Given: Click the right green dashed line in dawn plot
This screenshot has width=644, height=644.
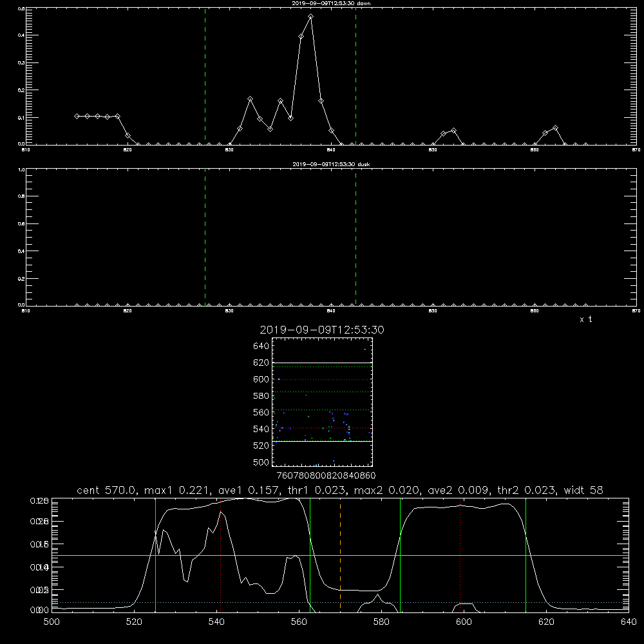Looking at the screenshot, I should coord(355,76).
